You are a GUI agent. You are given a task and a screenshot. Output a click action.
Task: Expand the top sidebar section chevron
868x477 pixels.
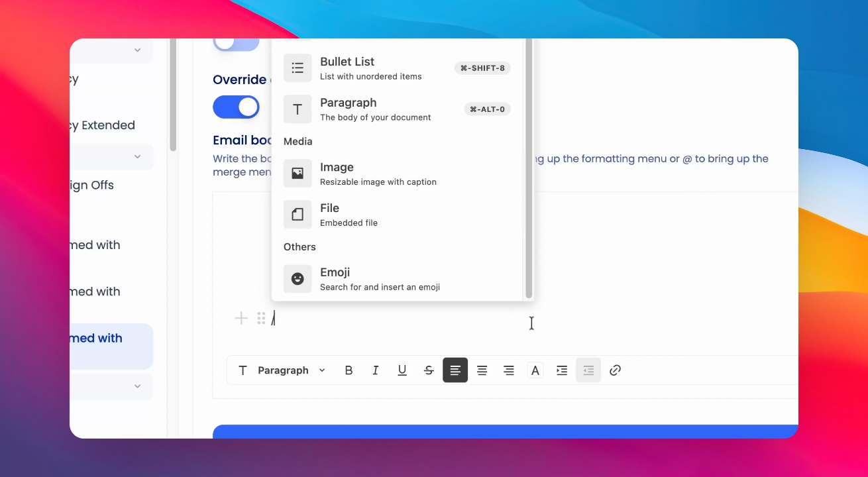[x=137, y=50]
